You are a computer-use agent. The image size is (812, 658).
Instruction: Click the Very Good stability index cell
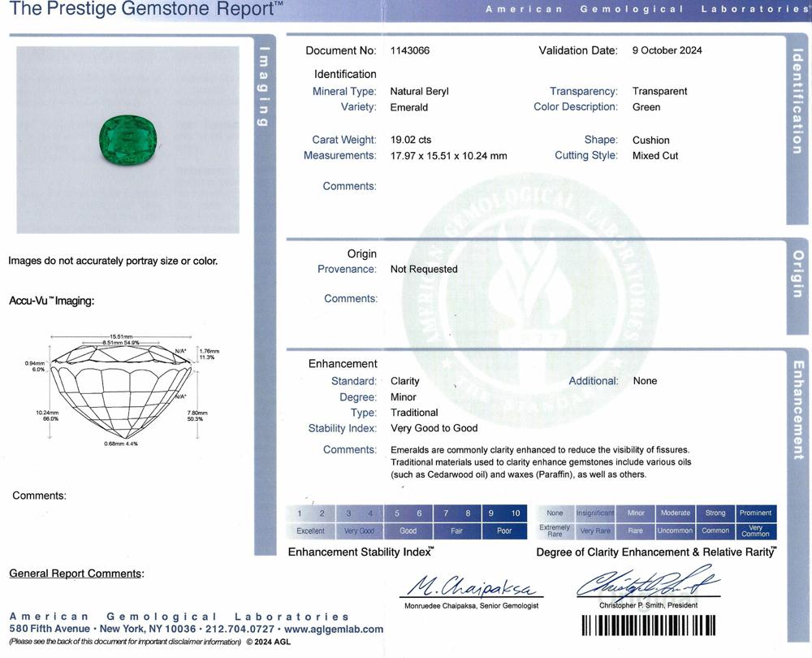tap(360, 531)
